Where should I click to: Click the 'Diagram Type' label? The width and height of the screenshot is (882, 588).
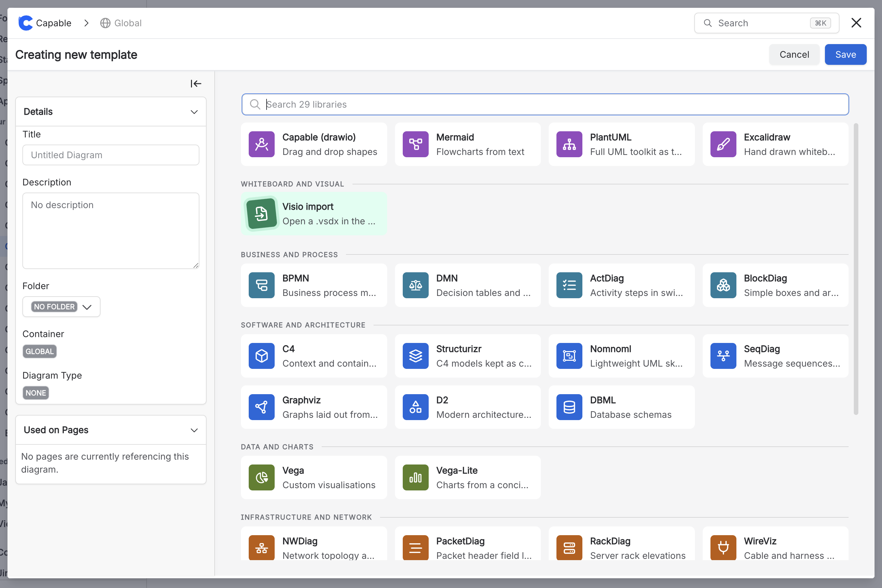(x=52, y=375)
